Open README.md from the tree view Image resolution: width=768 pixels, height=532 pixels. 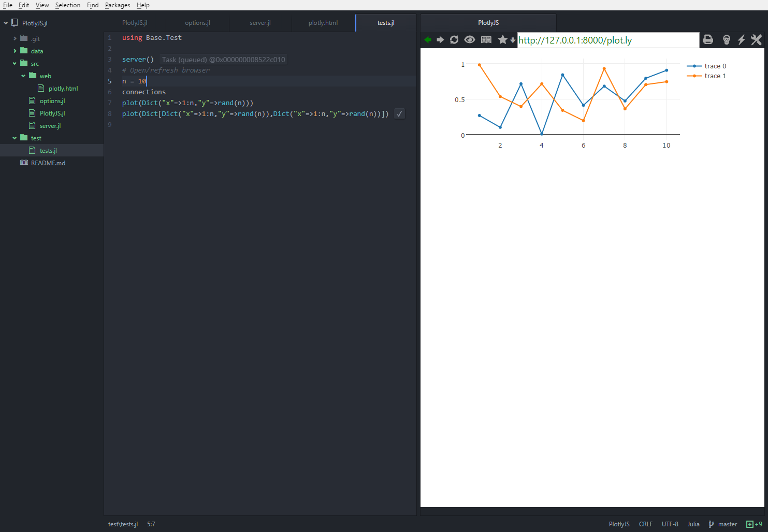tap(48, 163)
